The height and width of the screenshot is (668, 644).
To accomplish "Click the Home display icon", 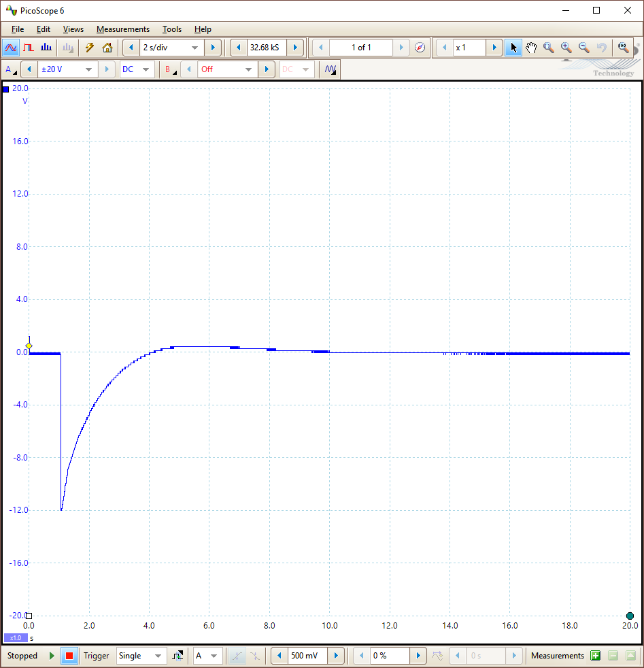I will pos(107,48).
